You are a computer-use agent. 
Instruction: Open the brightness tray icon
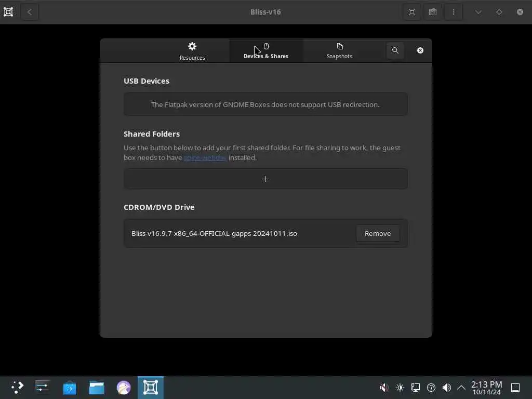400,388
